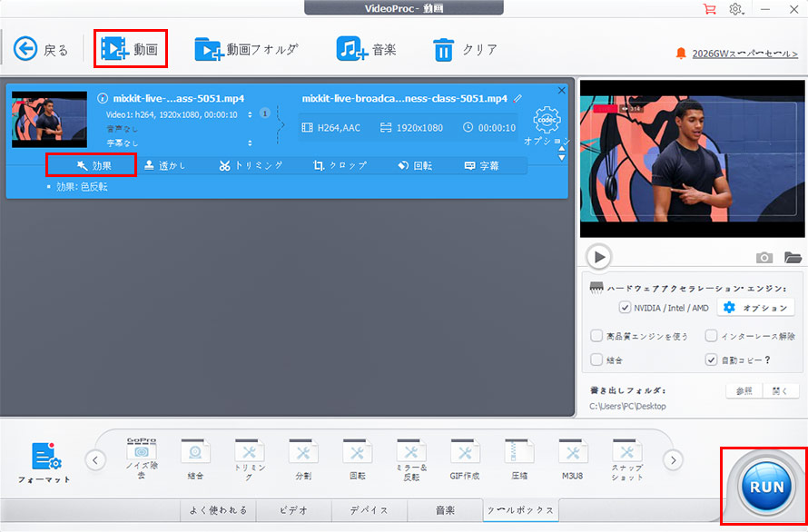Open 回転 rotate tool in item bar
The width and height of the screenshot is (808, 532).
pyautogui.click(x=415, y=165)
